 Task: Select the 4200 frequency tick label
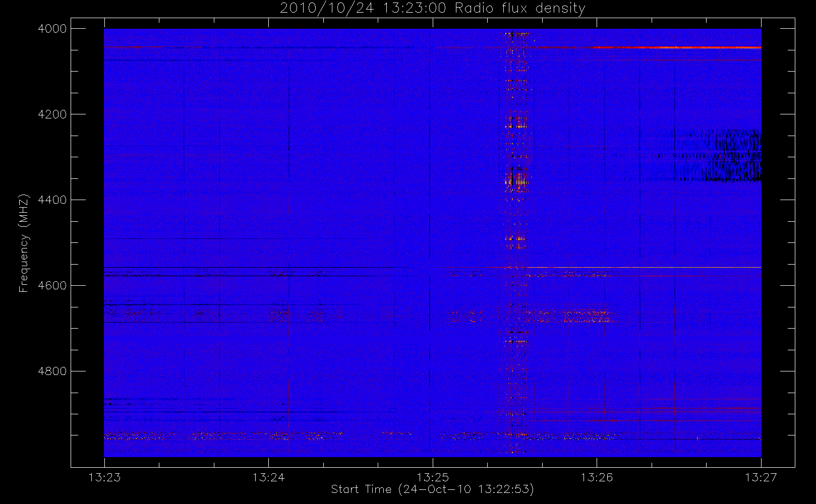coord(52,114)
